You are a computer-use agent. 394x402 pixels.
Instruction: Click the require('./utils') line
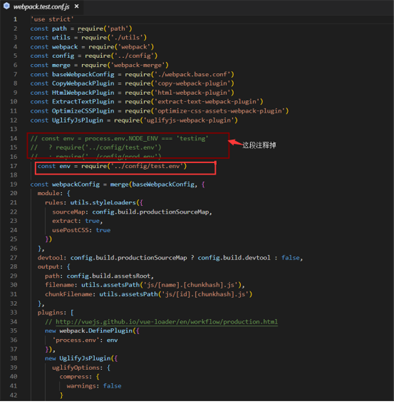pos(88,38)
